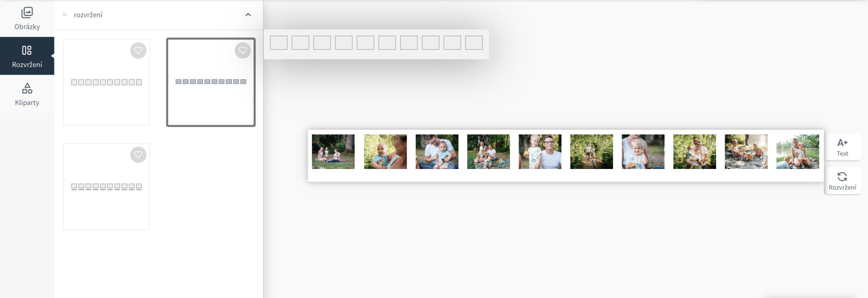The height and width of the screenshot is (298, 868).
Task: Toggle the heart on the selected layout
Action: [x=243, y=51]
